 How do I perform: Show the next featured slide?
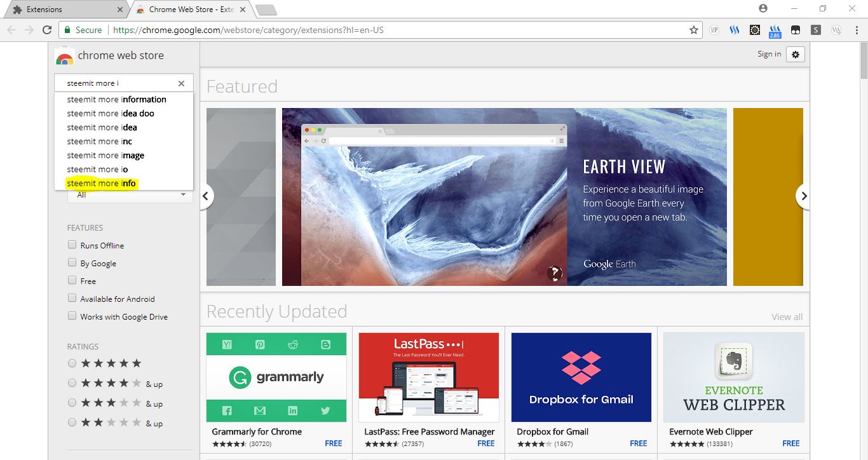804,196
